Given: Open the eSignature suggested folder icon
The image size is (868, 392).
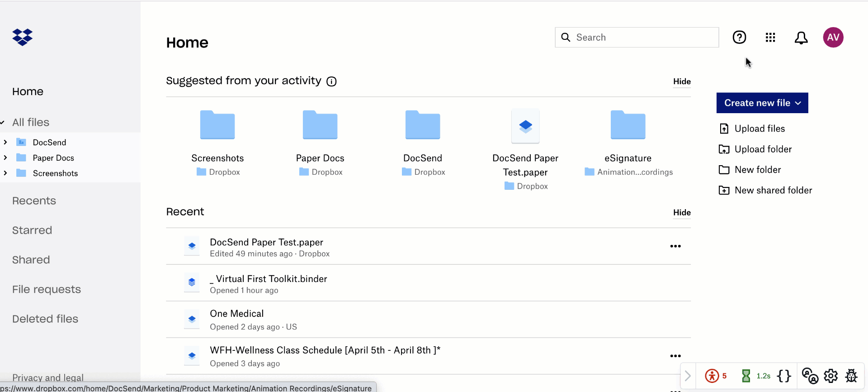Looking at the screenshot, I should (628, 124).
